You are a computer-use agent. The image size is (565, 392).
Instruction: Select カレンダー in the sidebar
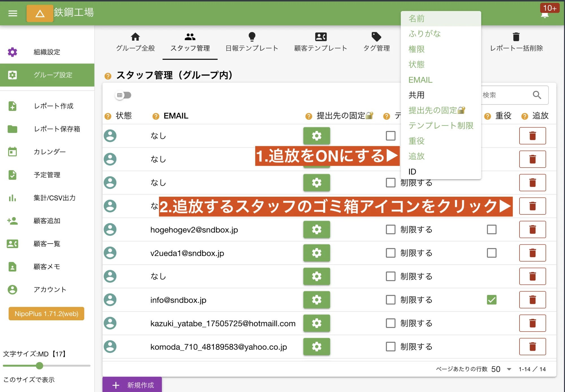pyautogui.click(x=49, y=152)
